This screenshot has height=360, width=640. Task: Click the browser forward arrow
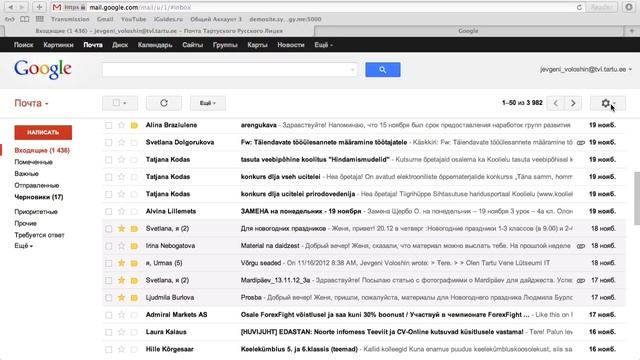(x=22, y=7)
